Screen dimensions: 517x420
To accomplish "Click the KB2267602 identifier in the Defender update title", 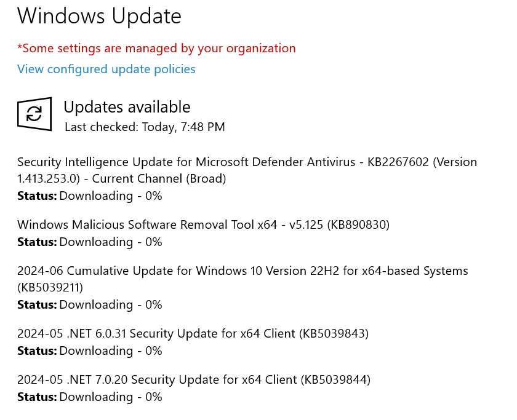I will pos(398,162).
